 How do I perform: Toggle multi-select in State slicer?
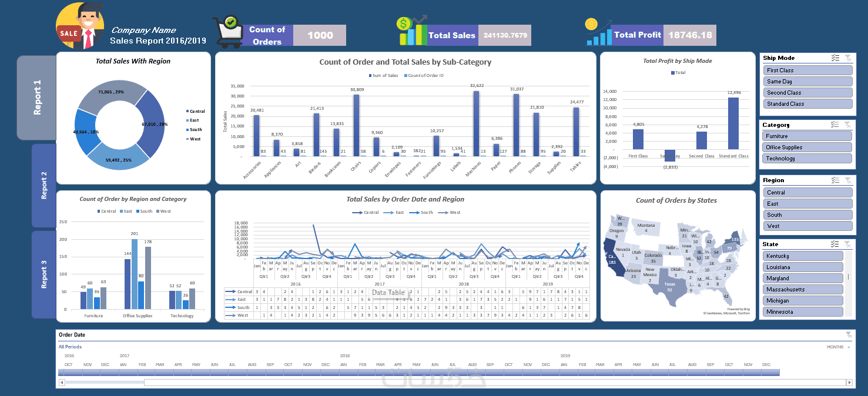click(x=835, y=244)
